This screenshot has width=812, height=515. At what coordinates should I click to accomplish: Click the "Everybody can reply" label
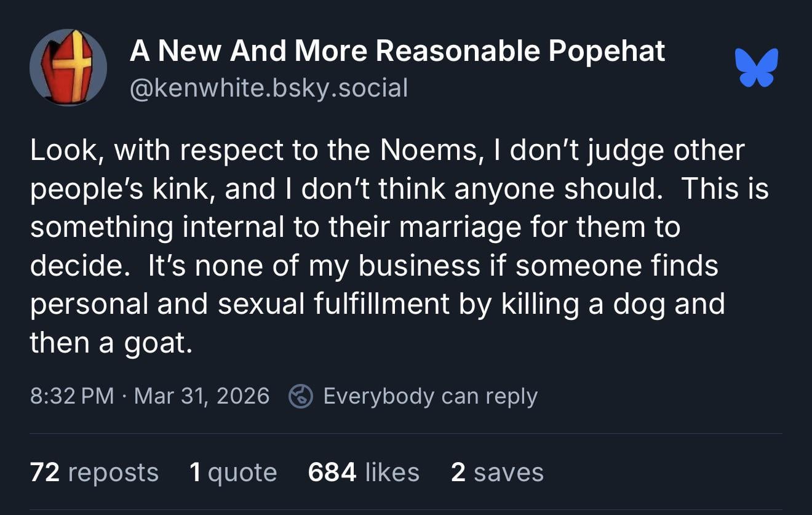pos(430,396)
